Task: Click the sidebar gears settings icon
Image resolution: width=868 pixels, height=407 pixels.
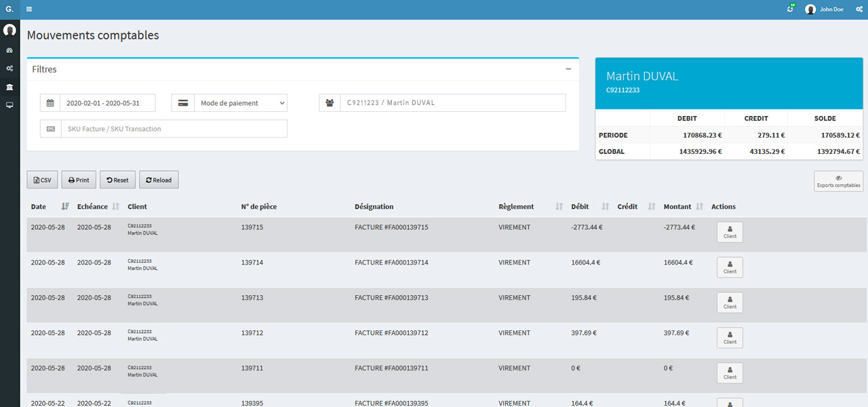Action: pyautogui.click(x=9, y=69)
